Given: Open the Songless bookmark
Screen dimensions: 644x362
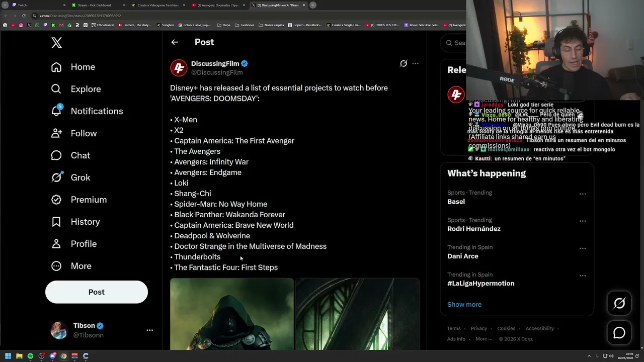Looking at the screenshot, I should click(165, 25).
